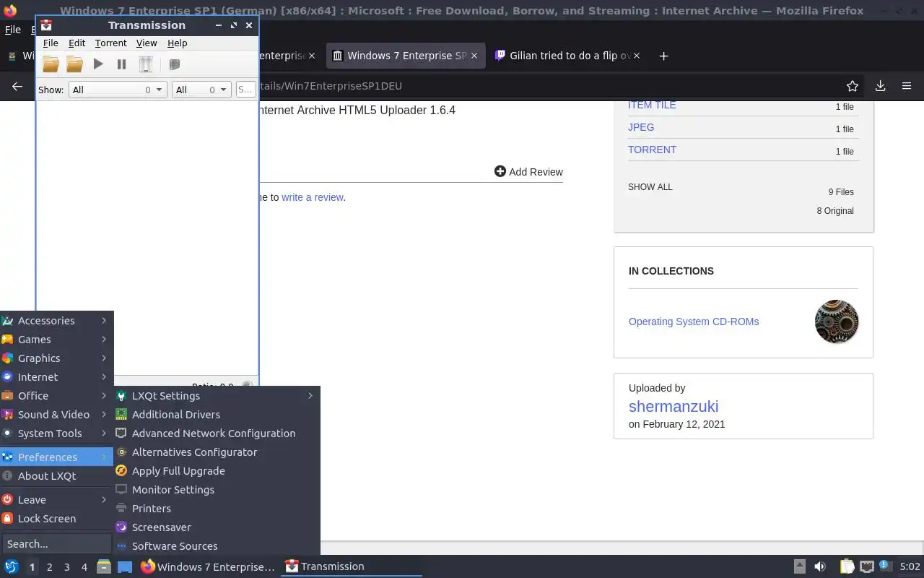
Task: Open Monitor Settings entry
Action: (217, 490)
